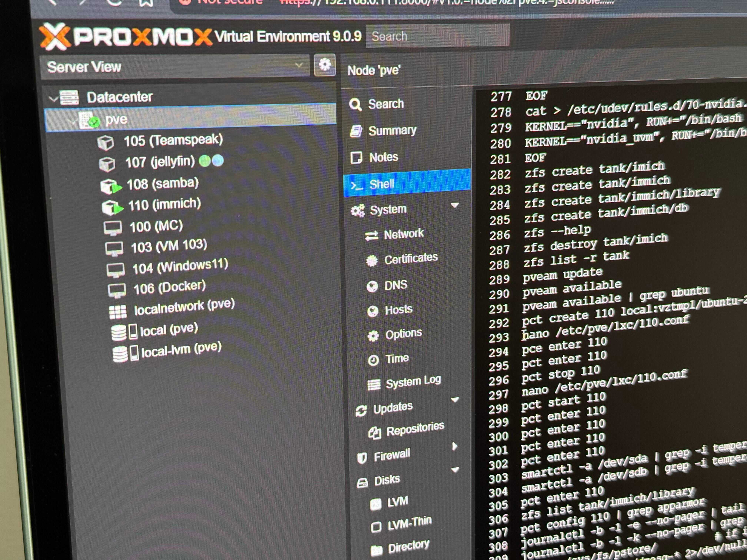Click the localnetwork (pve) grid icon
The image size is (747, 560).
coord(118,311)
